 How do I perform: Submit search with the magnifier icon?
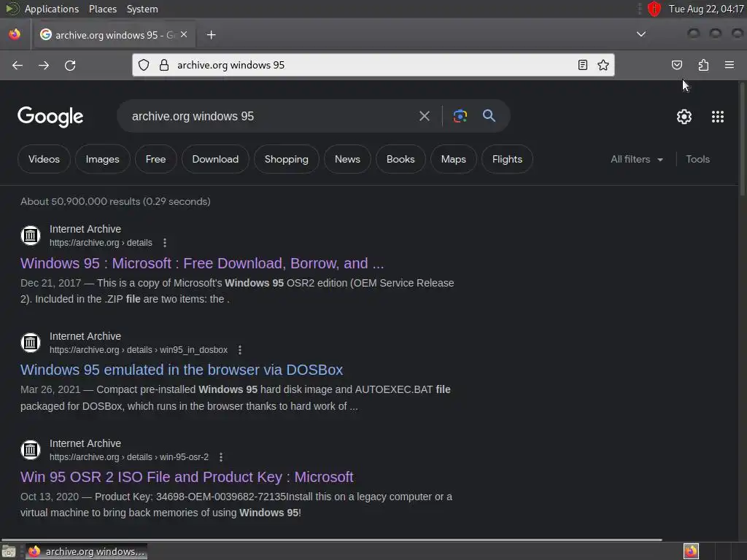pos(489,116)
